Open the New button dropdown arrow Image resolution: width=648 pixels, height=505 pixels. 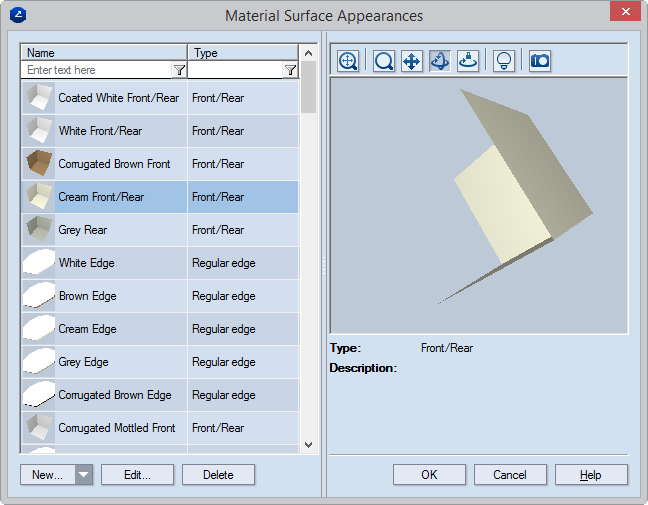(84, 474)
